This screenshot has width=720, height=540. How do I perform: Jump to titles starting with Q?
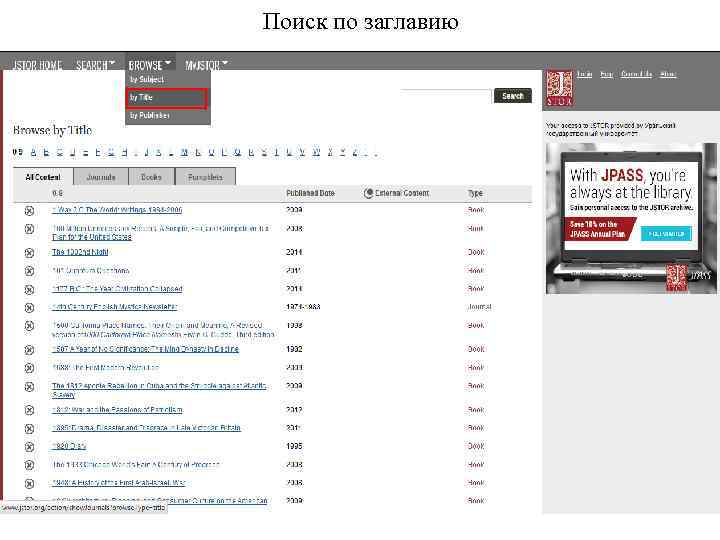pos(237,152)
